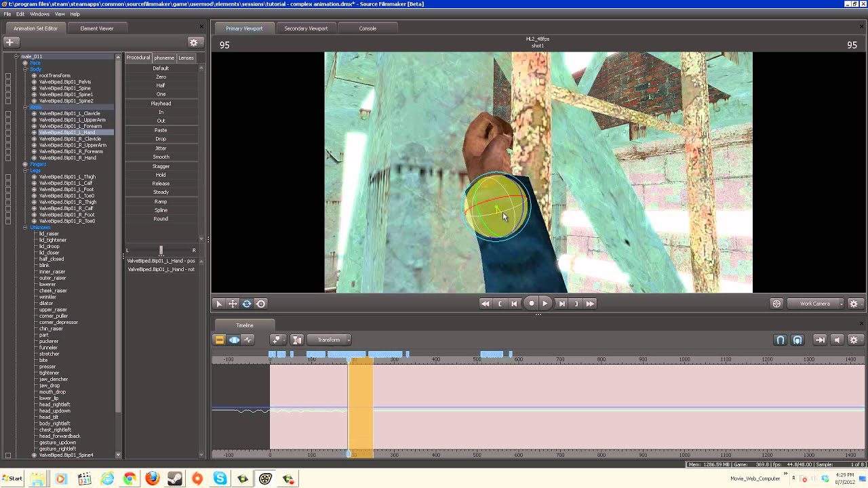Screen dimensions: 868x488
Task: Toggle checkbox beside ValveBiped.Bip01_R_Hand
Action: point(8,158)
